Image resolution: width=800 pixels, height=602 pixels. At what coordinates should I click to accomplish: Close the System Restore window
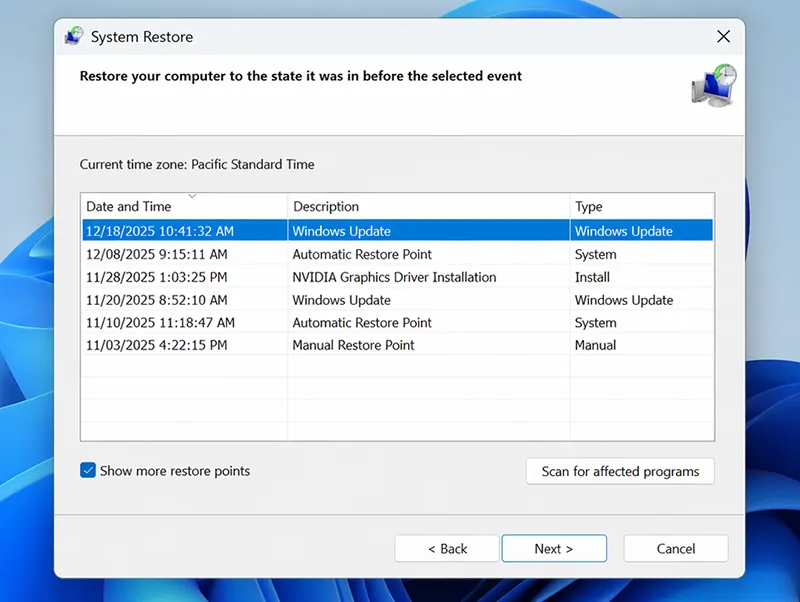pos(723,36)
